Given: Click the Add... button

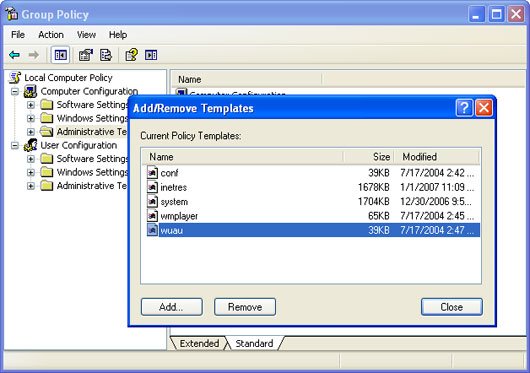Looking at the screenshot, I should pos(172,307).
